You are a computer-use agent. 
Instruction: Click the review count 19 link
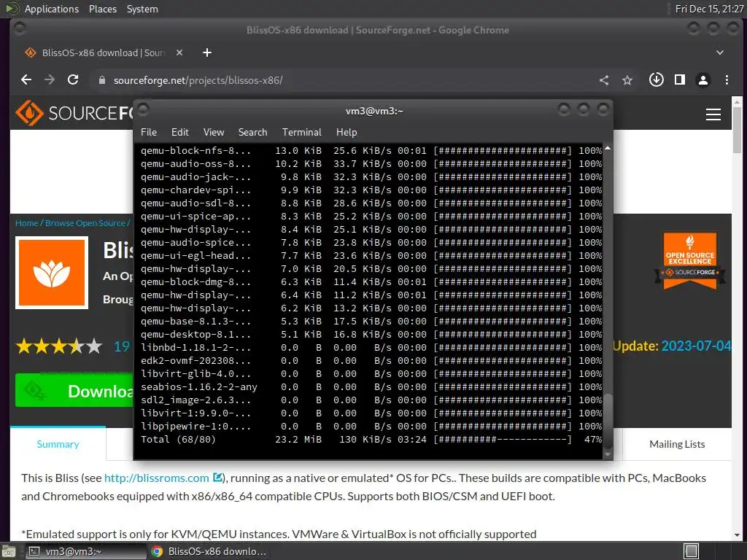122,346
